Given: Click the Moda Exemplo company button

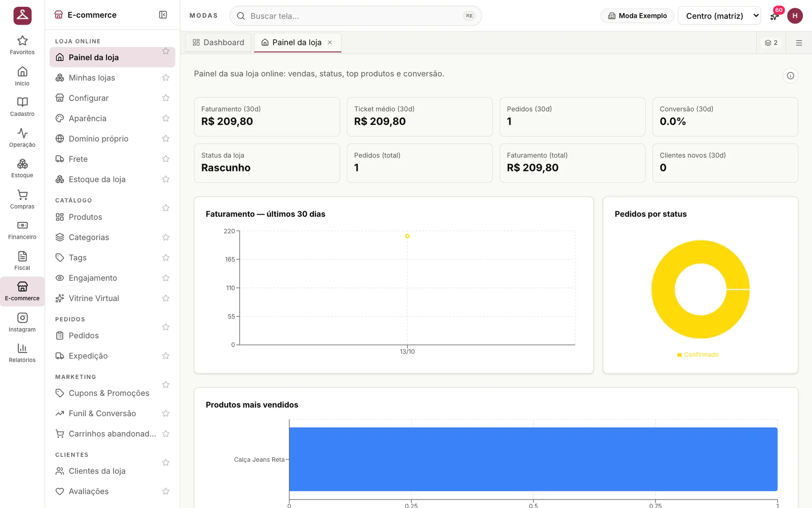Looking at the screenshot, I should pyautogui.click(x=637, y=16).
